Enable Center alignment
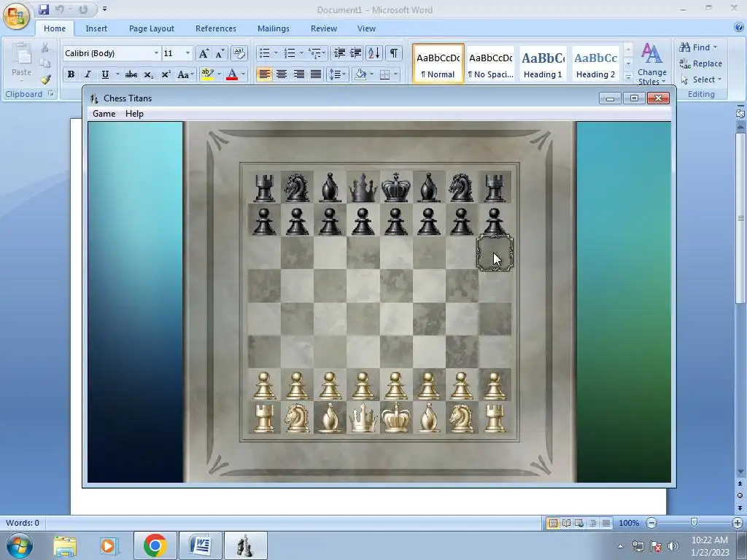Screen dimensions: 747x560 [x=282, y=74]
